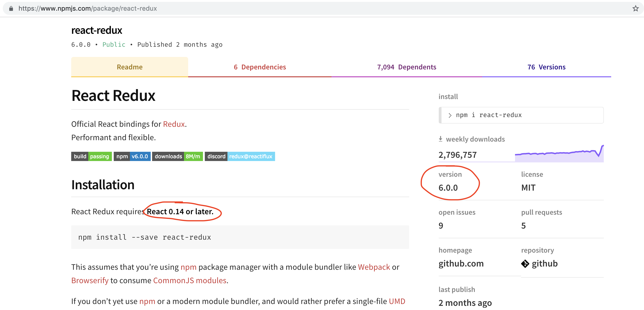The height and width of the screenshot is (310, 644).
Task: Click the git repository diamond icon
Action: tap(525, 263)
